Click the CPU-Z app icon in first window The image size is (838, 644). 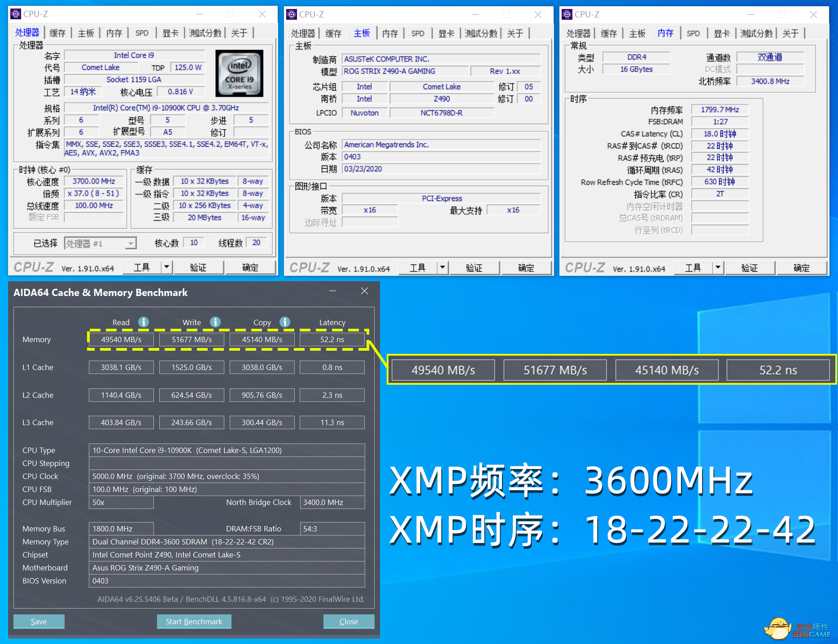tap(16, 14)
